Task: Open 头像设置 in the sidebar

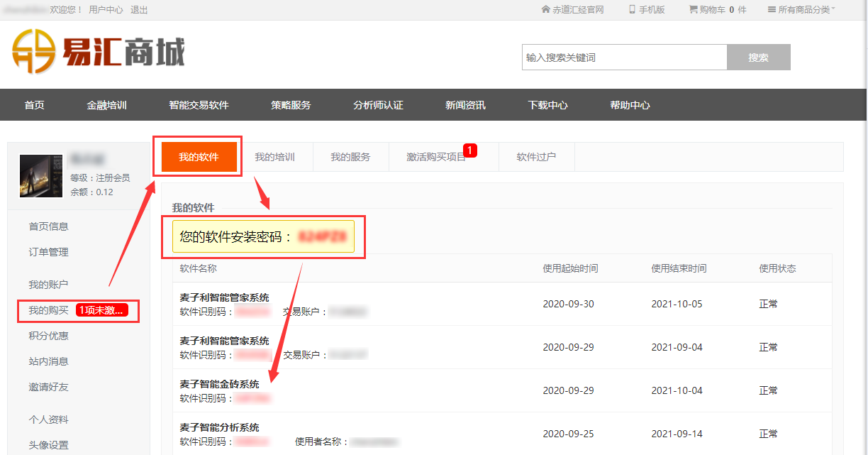Action: (49, 445)
